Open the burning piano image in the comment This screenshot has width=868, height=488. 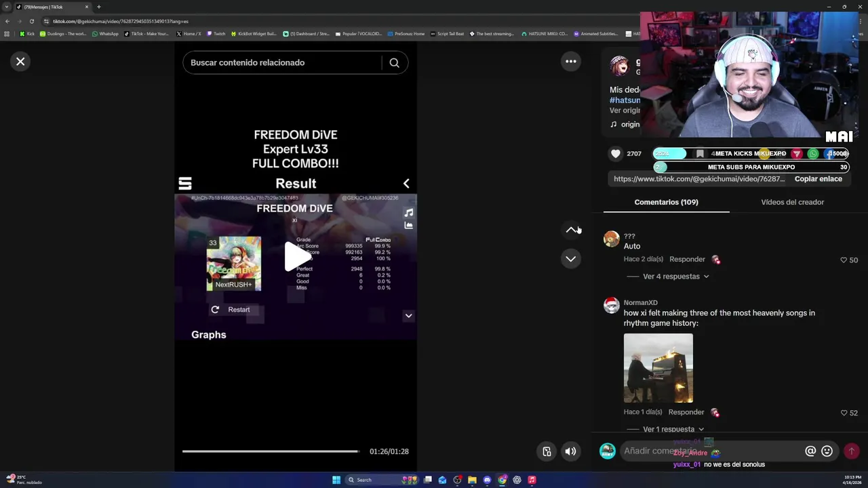[658, 368]
